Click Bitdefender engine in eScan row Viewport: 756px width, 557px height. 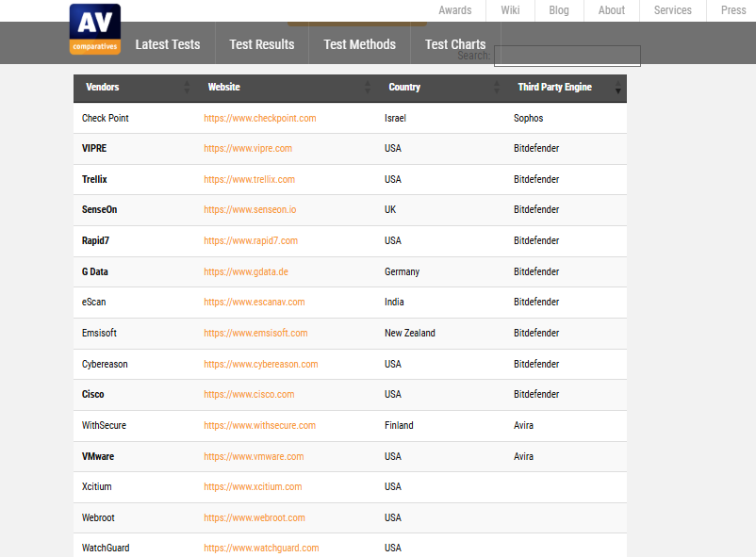point(536,303)
